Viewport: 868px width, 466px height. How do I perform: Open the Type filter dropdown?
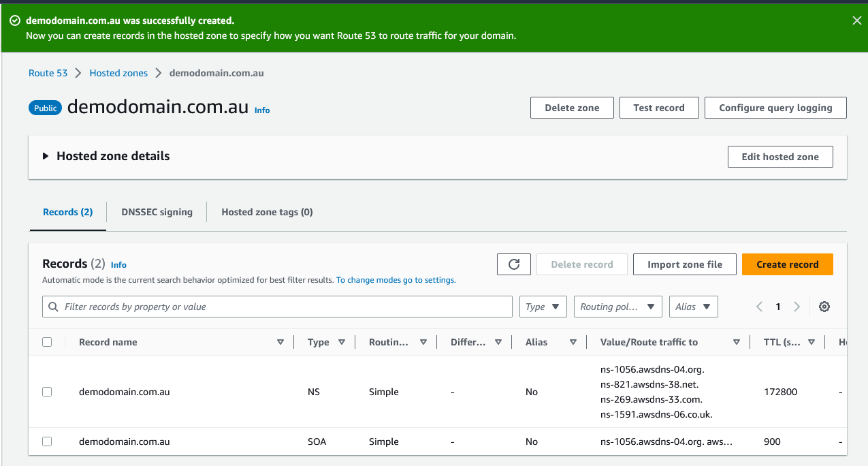point(543,307)
